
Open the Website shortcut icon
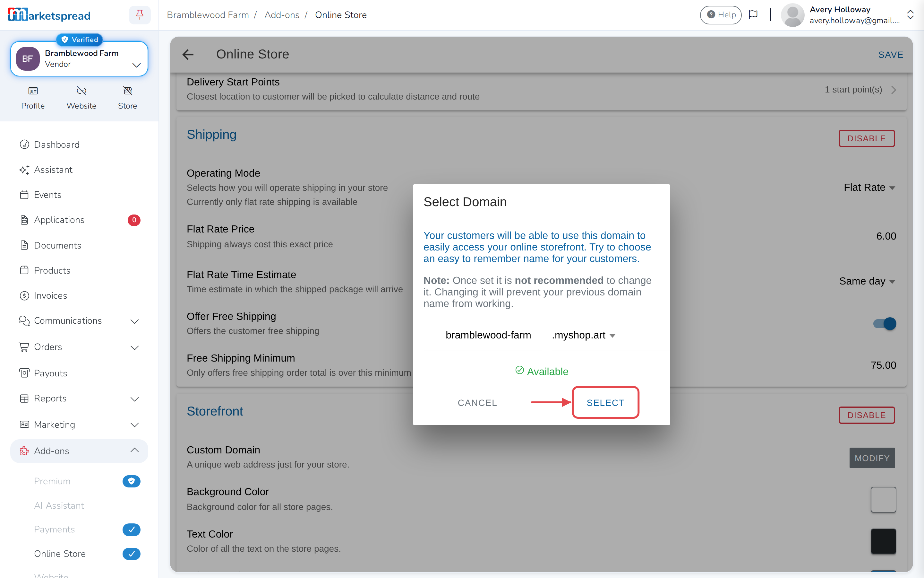(81, 91)
